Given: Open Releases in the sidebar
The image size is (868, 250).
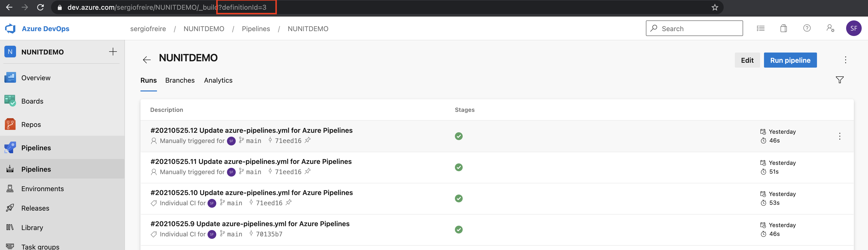Looking at the screenshot, I should [62, 208].
